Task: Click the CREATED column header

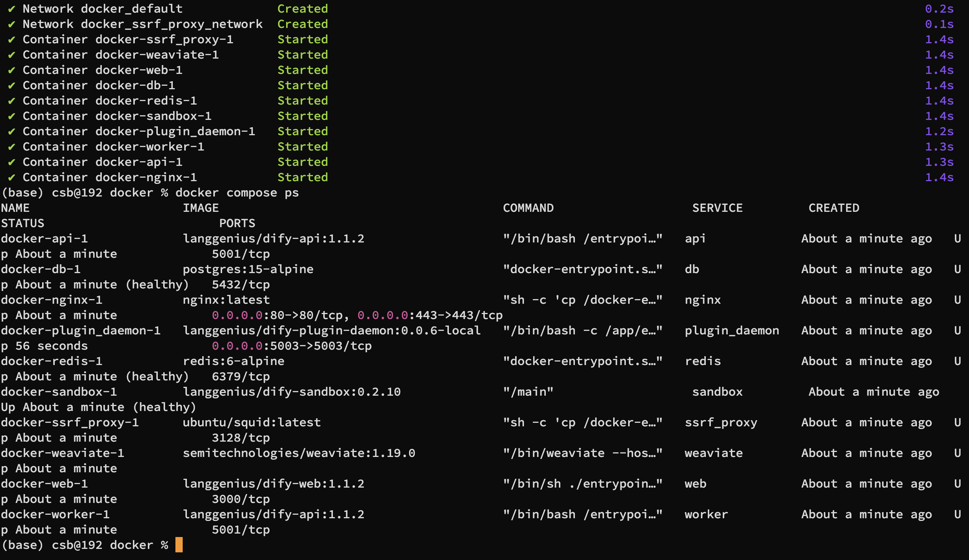Action: (834, 208)
